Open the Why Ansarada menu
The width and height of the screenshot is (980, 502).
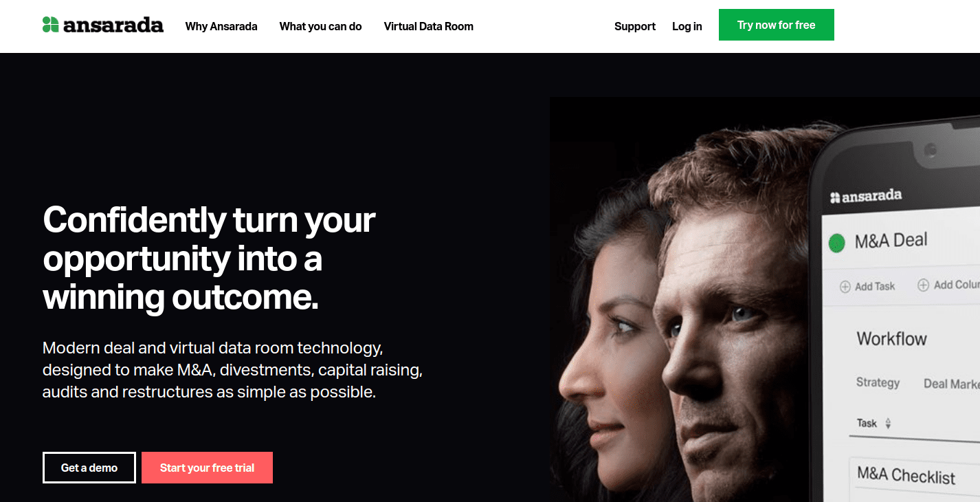click(221, 26)
